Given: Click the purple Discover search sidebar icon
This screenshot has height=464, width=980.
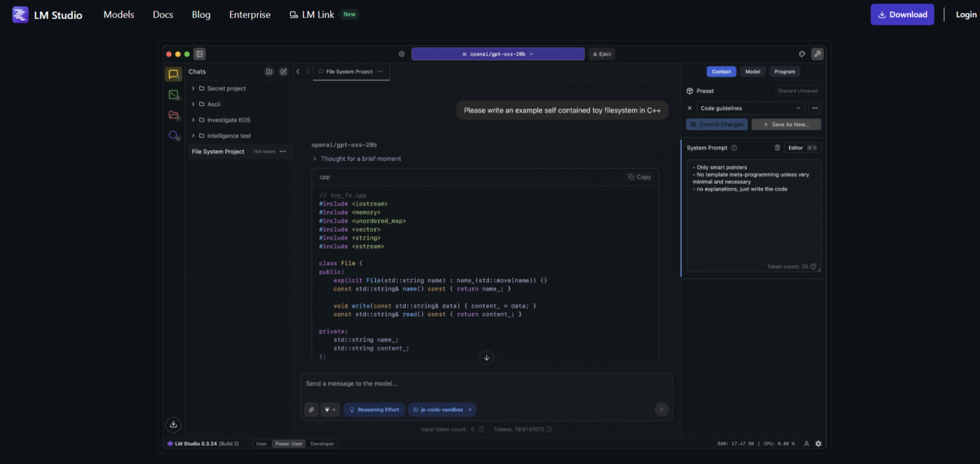Looking at the screenshot, I should coord(173,135).
